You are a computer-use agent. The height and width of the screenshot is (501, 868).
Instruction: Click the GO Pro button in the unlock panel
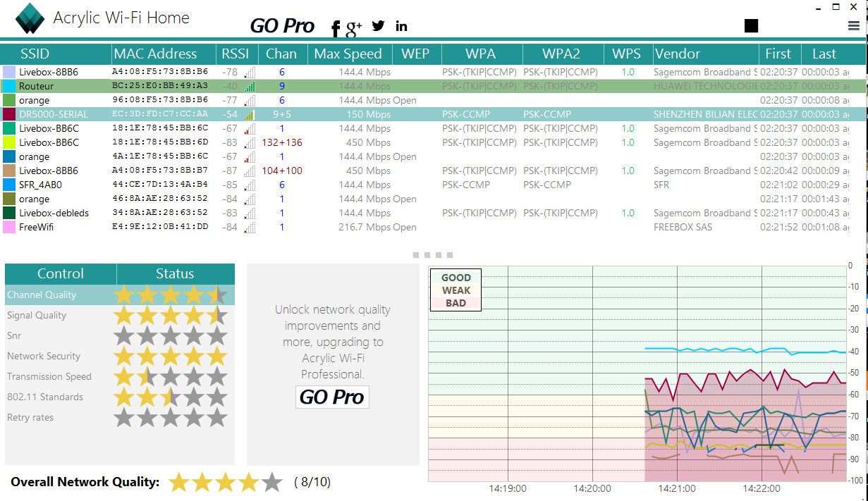point(332,397)
